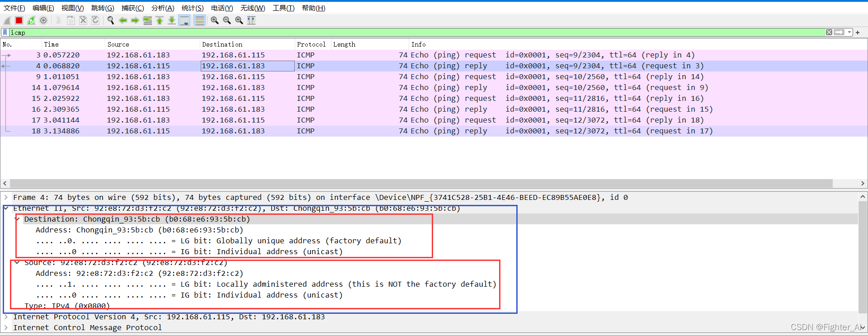The width and height of the screenshot is (868, 336).
Task: Click the close capture file icon
Action: (x=83, y=20)
